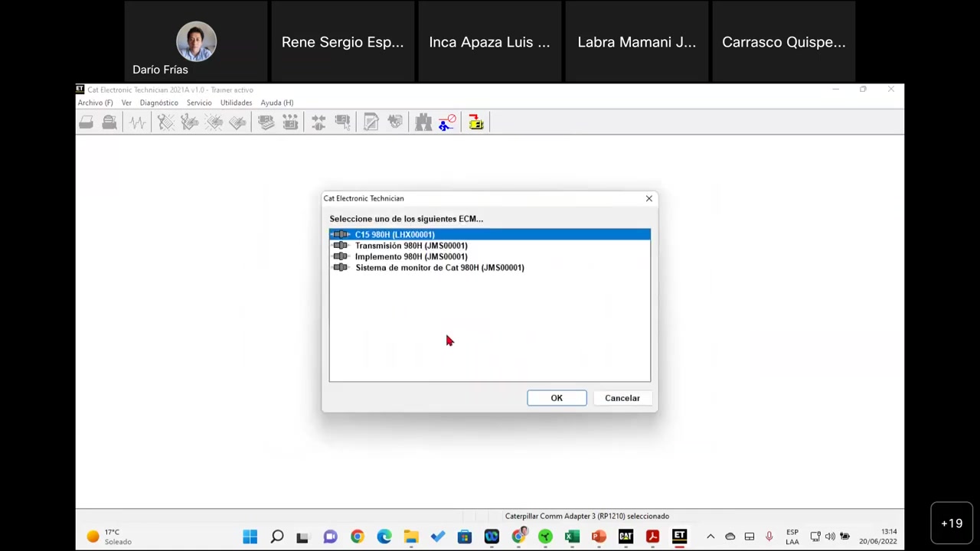This screenshot has height=551, width=980.
Task: Click the Cancelar button
Action: coord(622,398)
